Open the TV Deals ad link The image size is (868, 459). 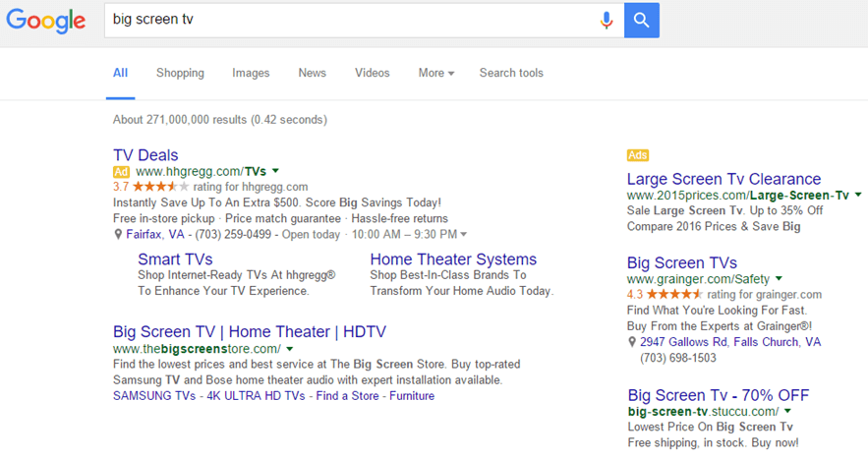coord(145,155)
